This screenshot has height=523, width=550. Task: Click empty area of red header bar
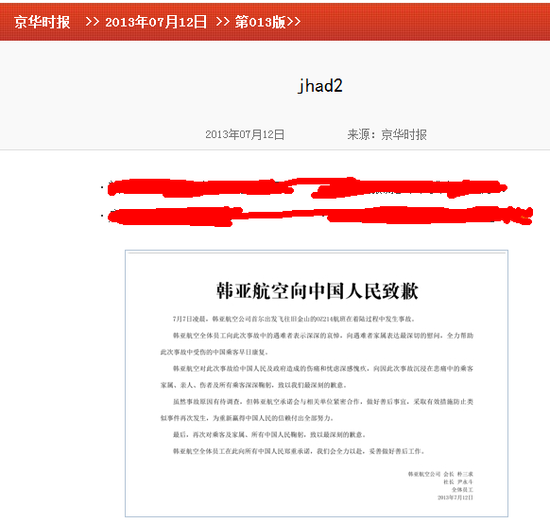(421, 22)
